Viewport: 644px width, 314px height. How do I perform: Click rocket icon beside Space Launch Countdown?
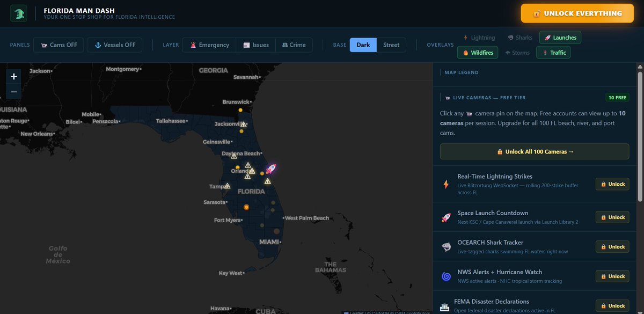pos(445,217)
